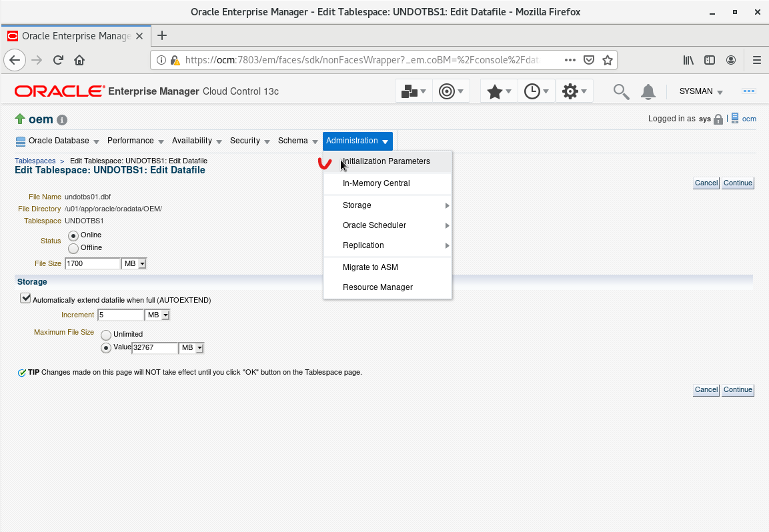Go to Firefox home page
Screen dimensions: 769x532
[x=79, y=60]
